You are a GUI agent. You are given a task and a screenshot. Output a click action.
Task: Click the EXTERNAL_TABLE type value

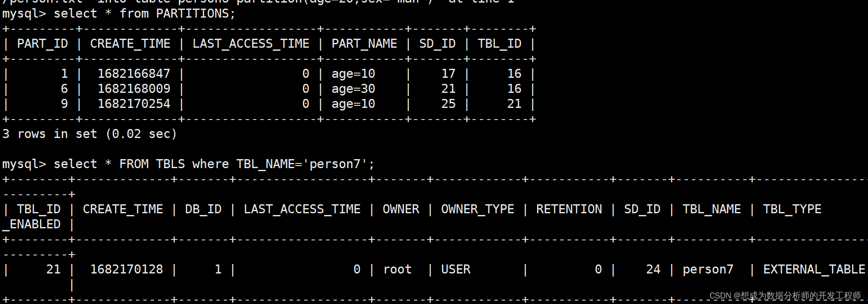pyautogui.click(x=814, y=270)
